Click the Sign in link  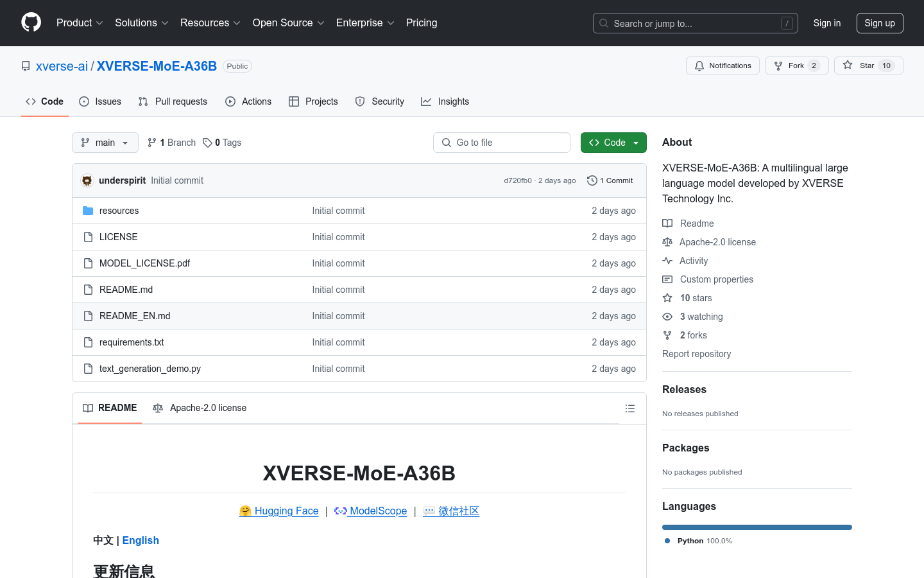click(827, 23)
